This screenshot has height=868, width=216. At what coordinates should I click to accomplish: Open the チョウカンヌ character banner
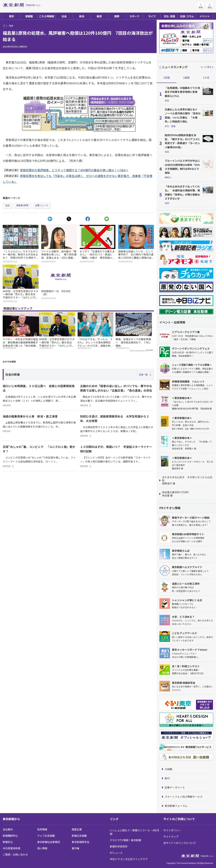tap(186, 273)
